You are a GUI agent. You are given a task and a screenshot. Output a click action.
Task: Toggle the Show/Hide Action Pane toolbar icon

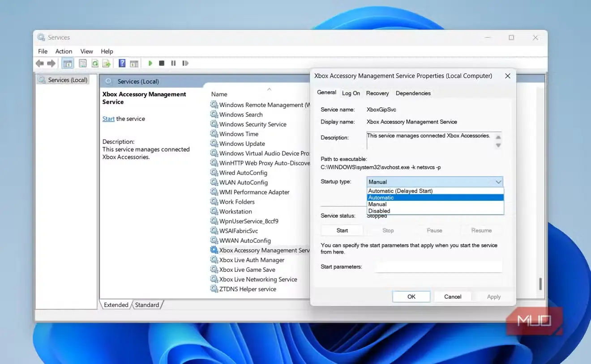tap(134, 63)
